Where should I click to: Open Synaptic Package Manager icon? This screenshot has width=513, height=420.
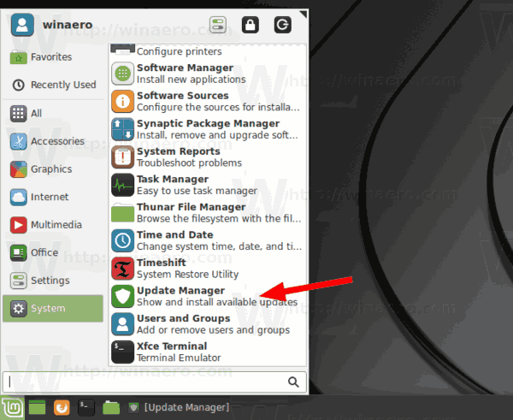point(122,129)
